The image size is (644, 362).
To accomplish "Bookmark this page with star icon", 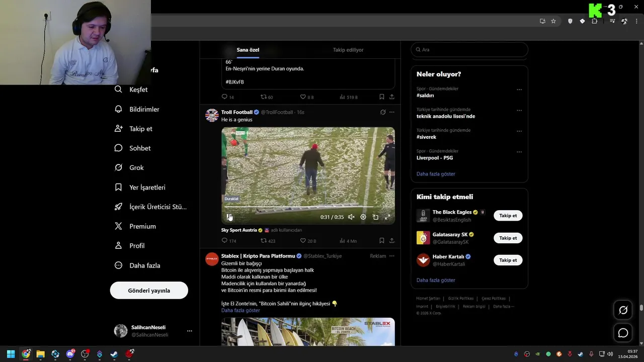I will pos(553,21).
